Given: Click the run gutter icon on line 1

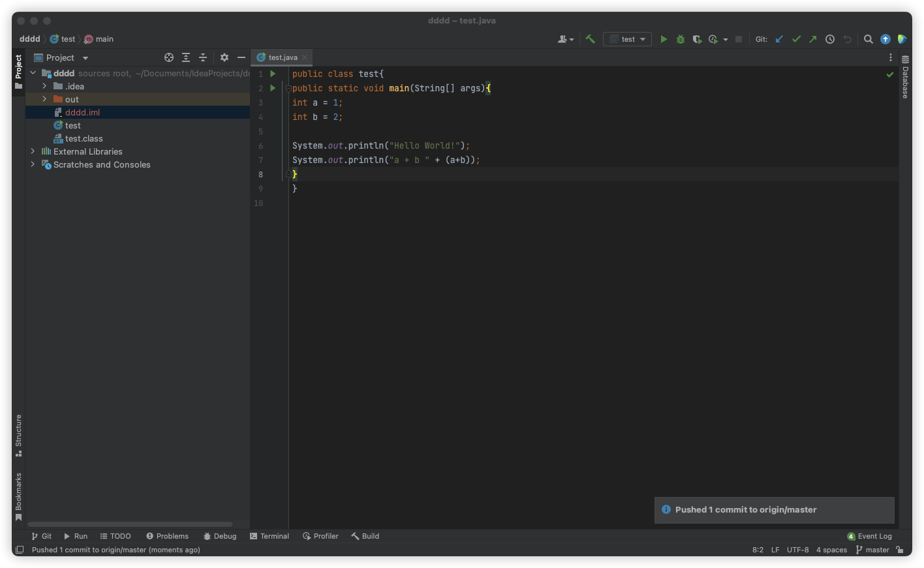Looking at the screenshot, I should pyautogui.click(x=273, y=74).
